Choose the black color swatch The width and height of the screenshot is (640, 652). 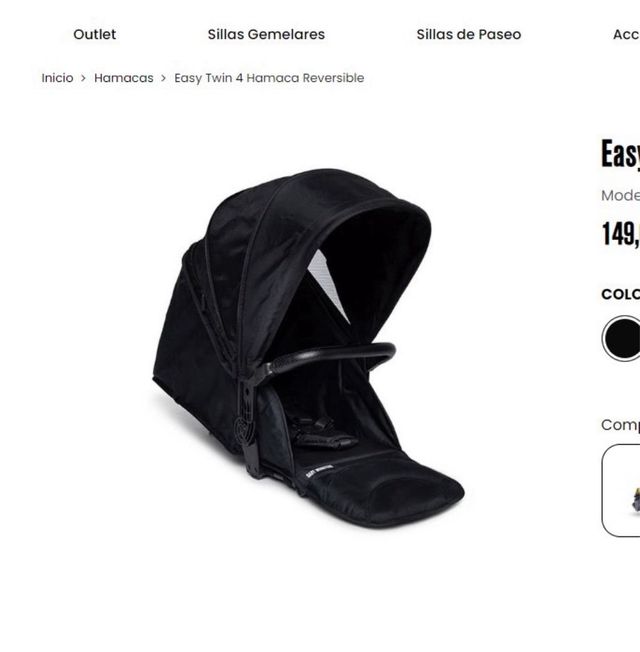[621, 338]
